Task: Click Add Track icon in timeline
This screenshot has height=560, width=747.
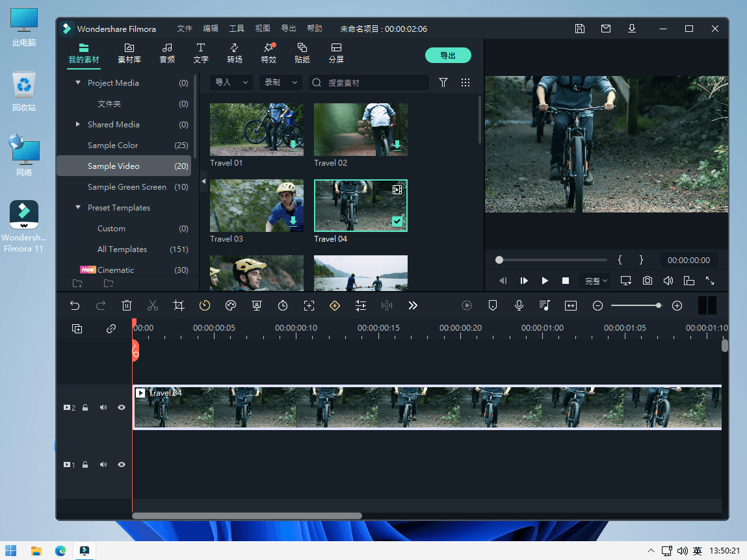Action: [x=77, y=329]
